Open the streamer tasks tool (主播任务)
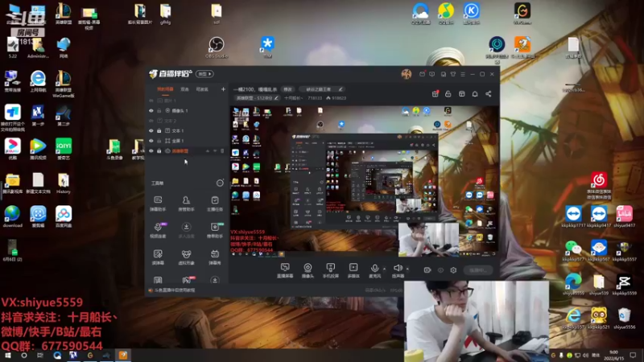Image resolution: width=644 pixels, height=362 pixels. click(x=214, y=204)
